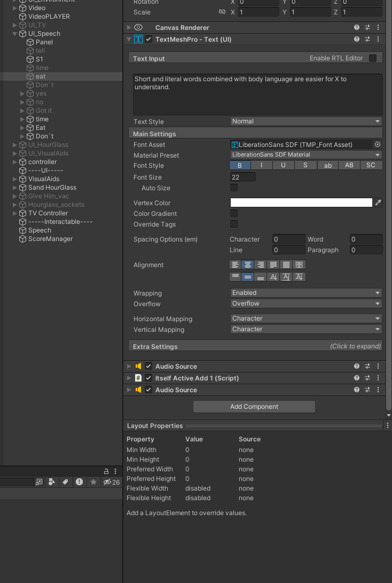392x583 pixels.
Task: Open Horizontal Mapping dropdown
Action: [306, 318]
